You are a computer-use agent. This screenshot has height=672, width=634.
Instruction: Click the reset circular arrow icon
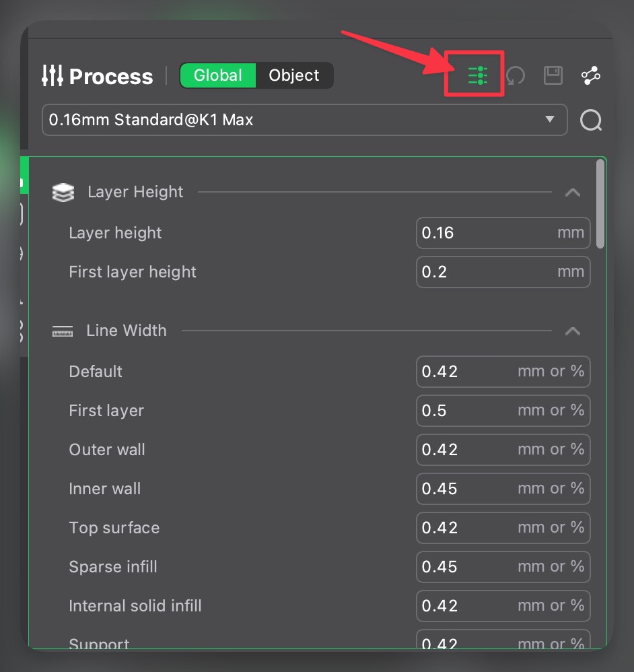pyautogui.click(x=516, y=75)
